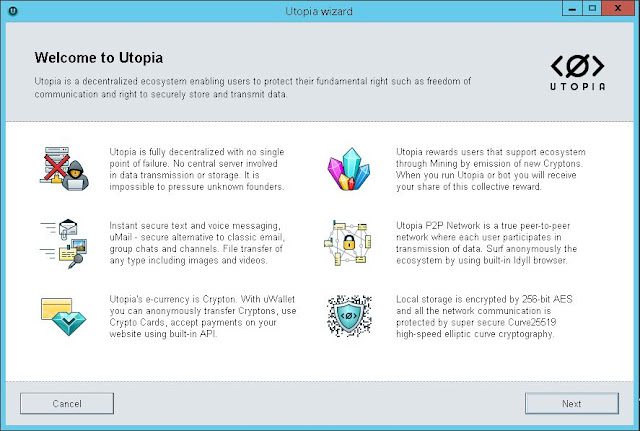Click the 'Welcome to Utopia' heading
This screenshot has height=431, width=640.
coord(98,58)
